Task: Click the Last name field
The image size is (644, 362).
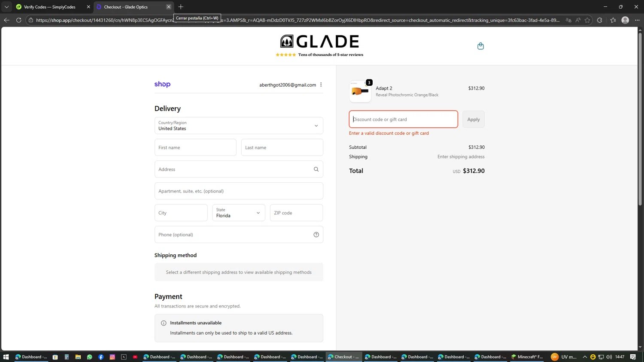Action: 282,148
